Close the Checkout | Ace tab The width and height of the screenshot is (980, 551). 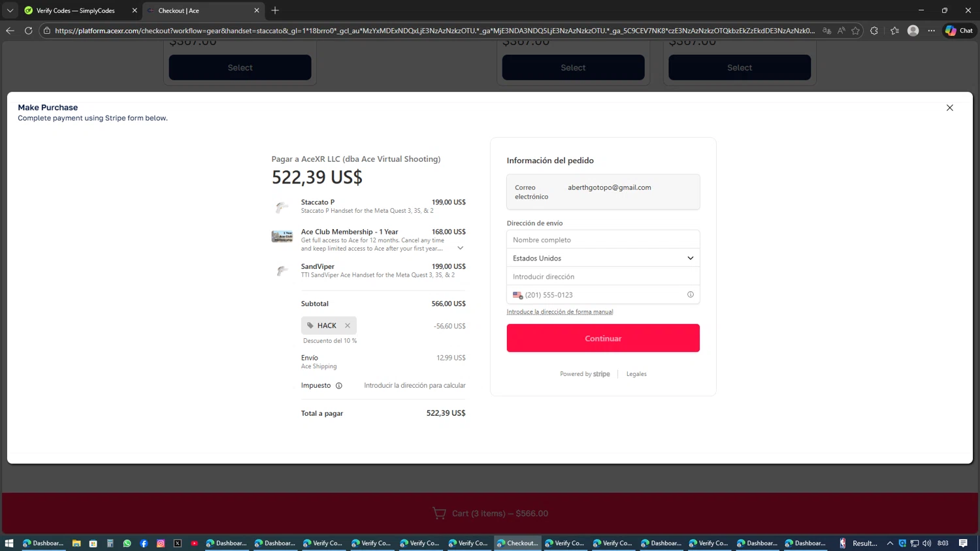tap(257, 10)
